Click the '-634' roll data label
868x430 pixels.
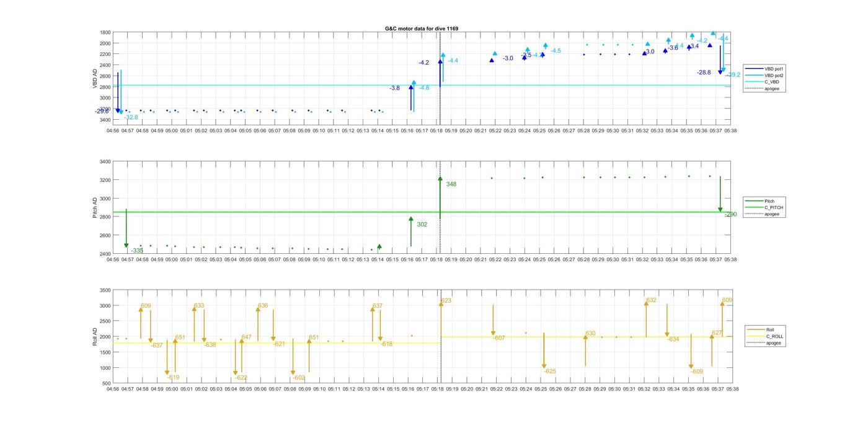(x=673, y=339)
